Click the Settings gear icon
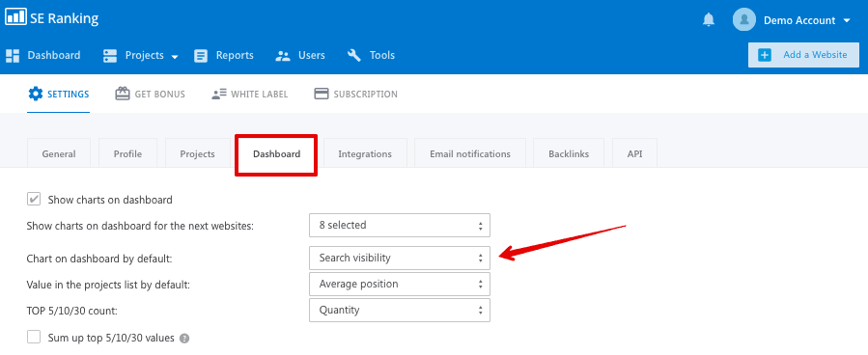The height and width of the screenshot is (355, 868). point(35,94)
